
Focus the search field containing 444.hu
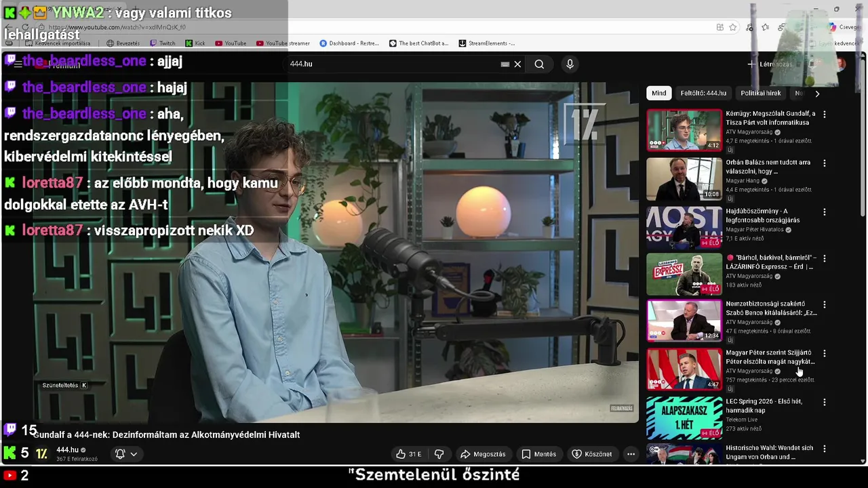393,64
